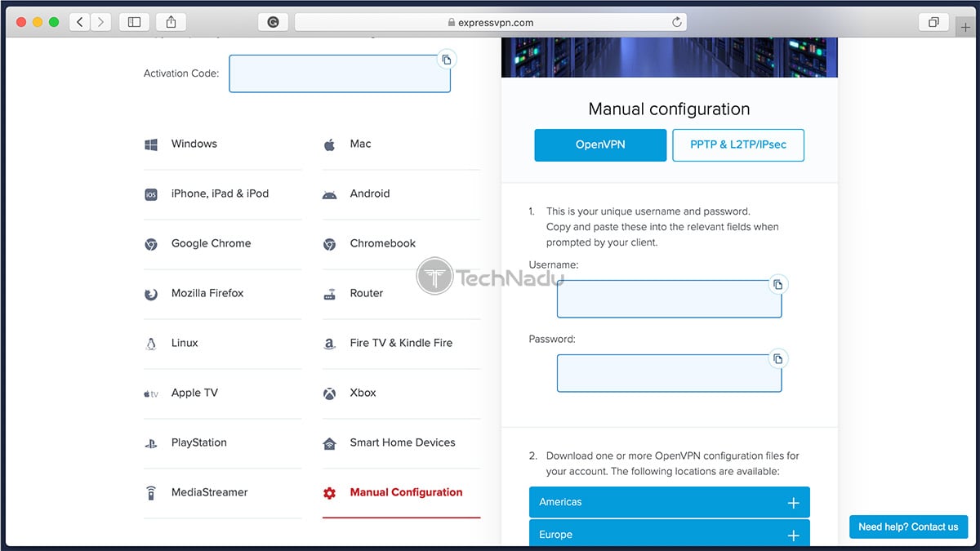Reload the page with the refresh icon
This screenshot has width=980, height=551.
pos(676,22)
